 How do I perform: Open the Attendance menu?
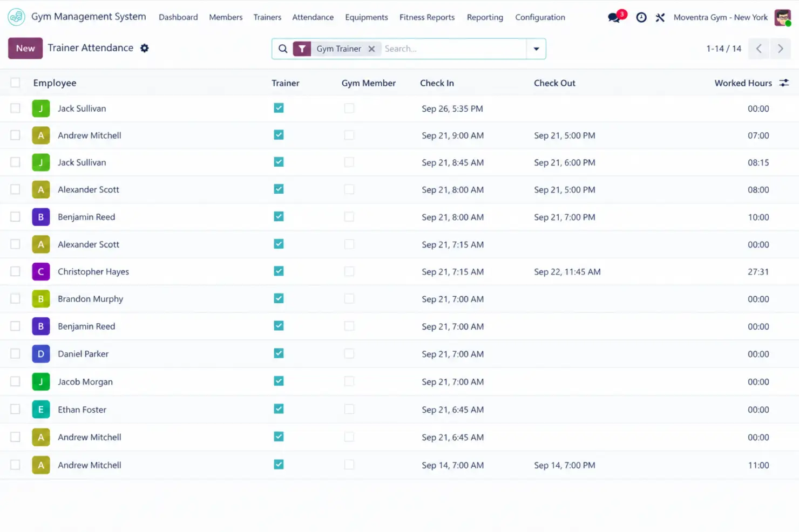(x=313, y=17)
